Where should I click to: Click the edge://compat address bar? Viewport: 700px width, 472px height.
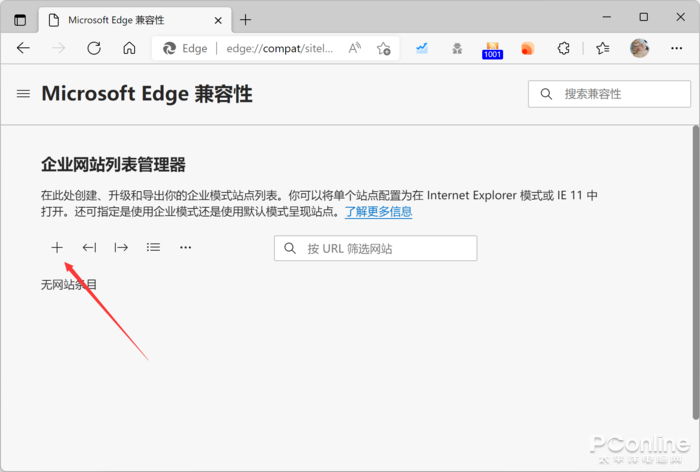coord(279,48)
